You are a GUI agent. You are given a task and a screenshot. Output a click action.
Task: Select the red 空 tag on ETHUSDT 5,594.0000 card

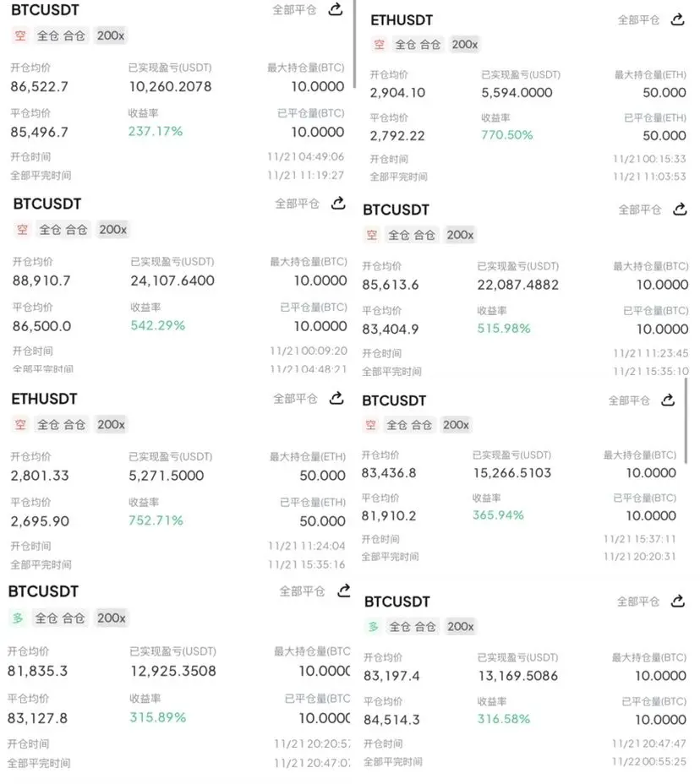380,45
